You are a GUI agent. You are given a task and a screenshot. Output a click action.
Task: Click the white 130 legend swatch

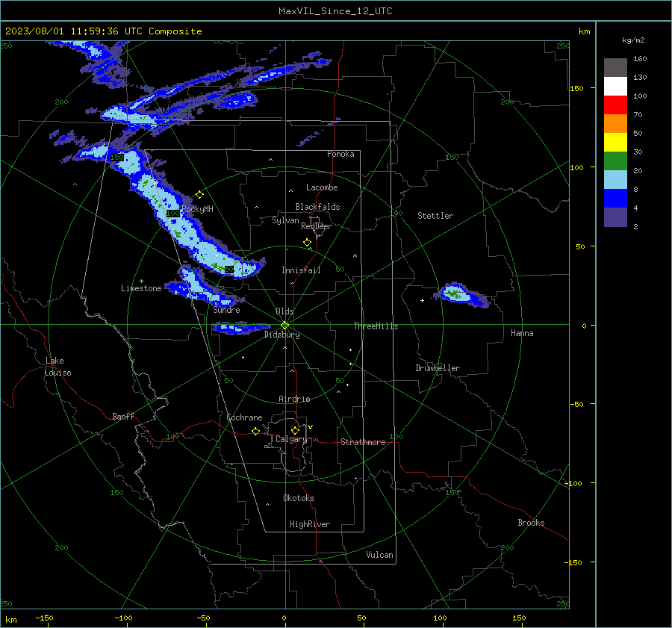click(x=615, y=86)
